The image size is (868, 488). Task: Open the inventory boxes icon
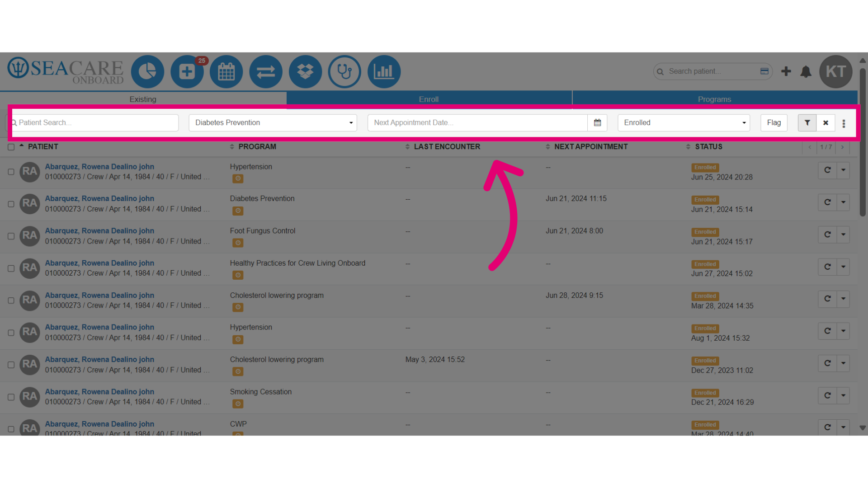pyautogui.click(x=305, y=71)
